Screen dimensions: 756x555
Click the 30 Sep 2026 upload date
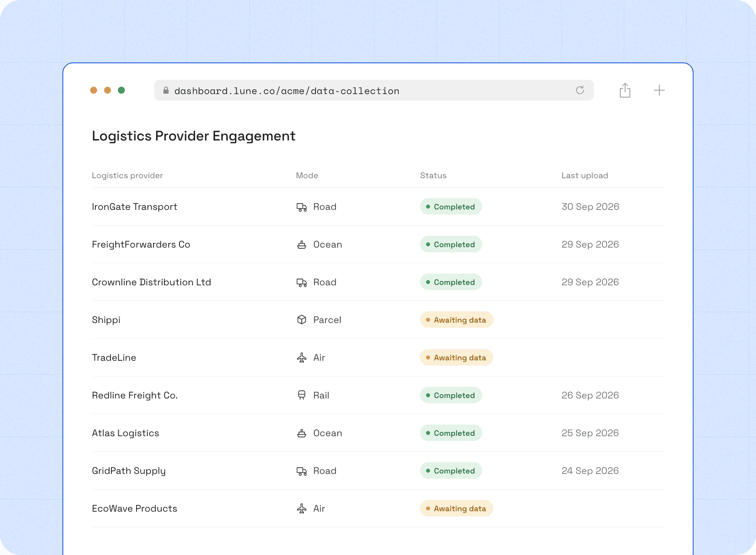pyautogui.click(x=590, y=207)
